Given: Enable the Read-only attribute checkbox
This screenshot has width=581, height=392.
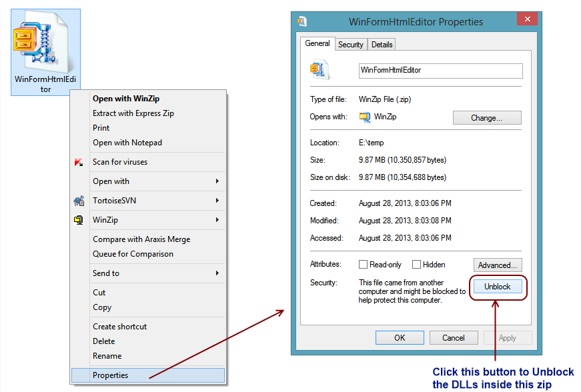Looking at the screenshot, I should [364, 265].
